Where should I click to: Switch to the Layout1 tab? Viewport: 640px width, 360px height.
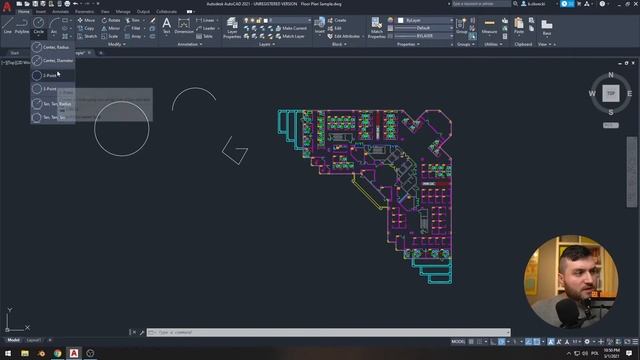tap(33, 340)
